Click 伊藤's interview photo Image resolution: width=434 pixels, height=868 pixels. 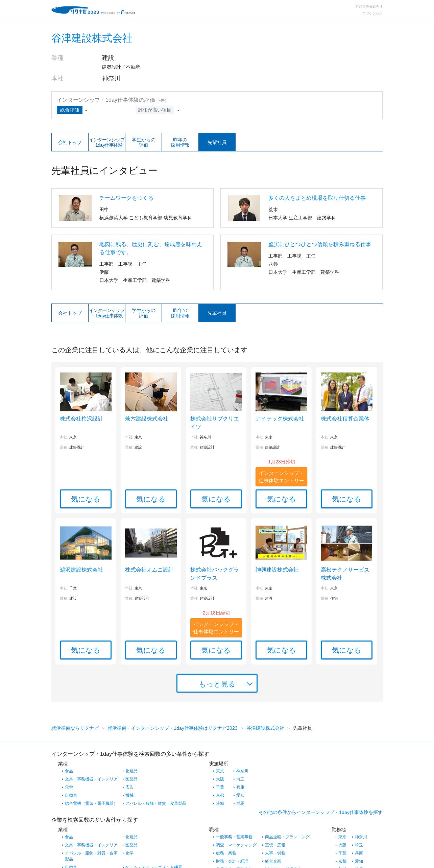75,254
